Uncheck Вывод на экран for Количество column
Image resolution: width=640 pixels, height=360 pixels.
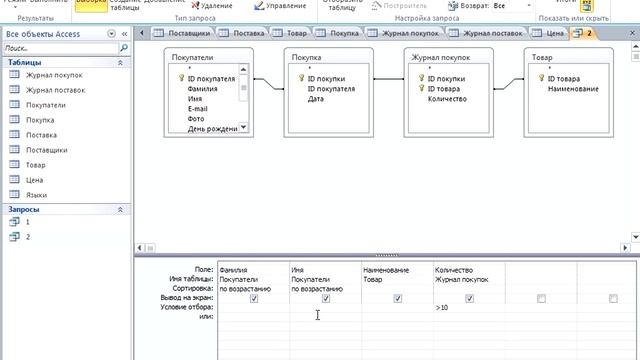click(469, 299)
